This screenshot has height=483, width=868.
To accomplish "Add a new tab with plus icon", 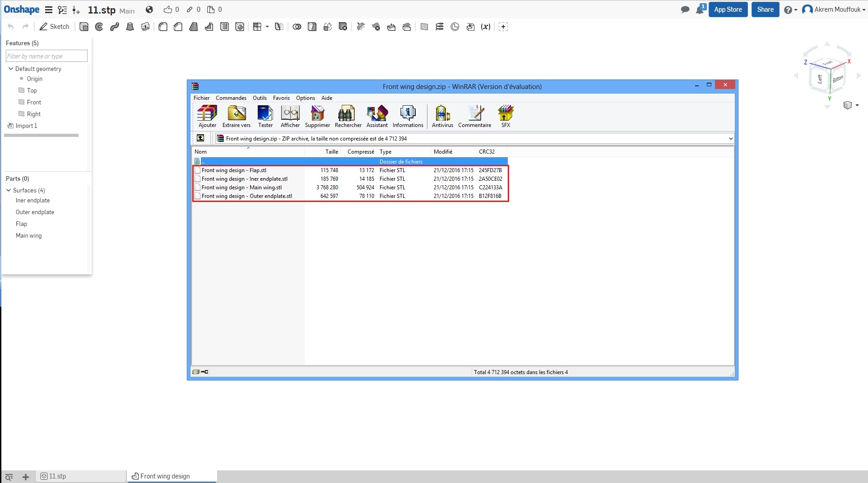I will click(x=26, y=477).
